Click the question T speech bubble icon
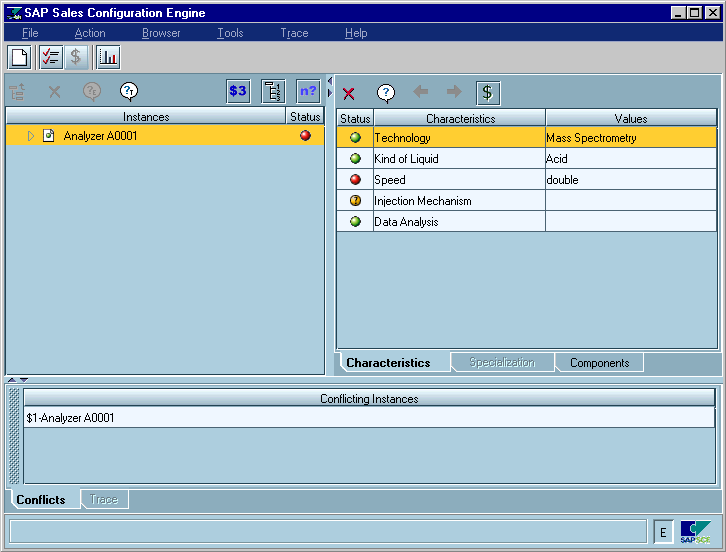 coord(129,92)
